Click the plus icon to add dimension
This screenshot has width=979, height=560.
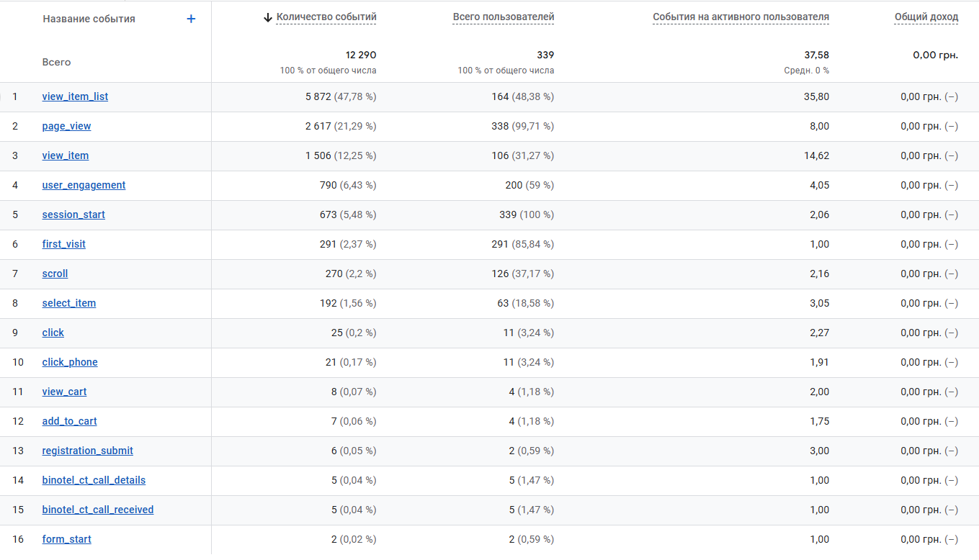point(191,19)
